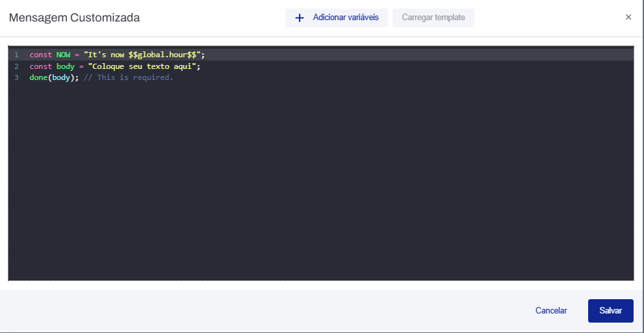Click the body argument inside done()
Image resolution: width=644 pixels, height=333 pixels.
click(x=61, y=77)
